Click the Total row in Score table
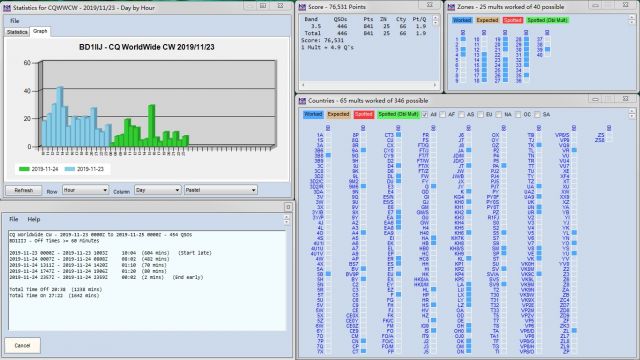The height and width of the screenshot is (360, 640). click(366, 33)
